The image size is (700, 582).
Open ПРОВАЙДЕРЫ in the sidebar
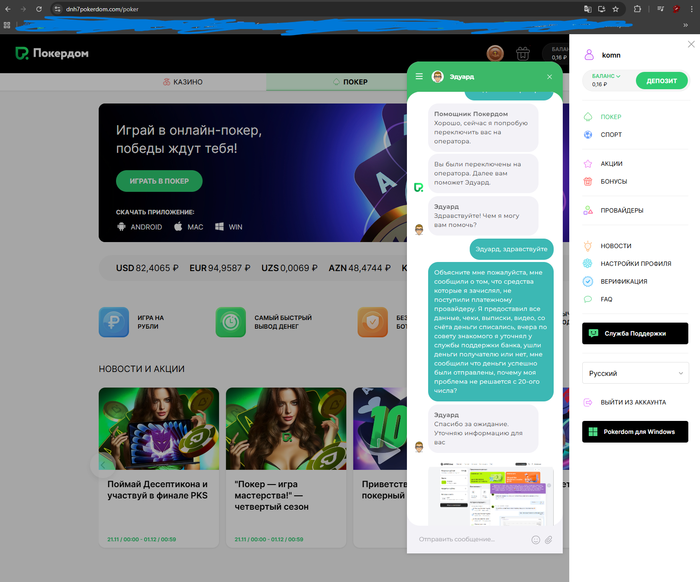pyautogui.click(x=621, y=210)
